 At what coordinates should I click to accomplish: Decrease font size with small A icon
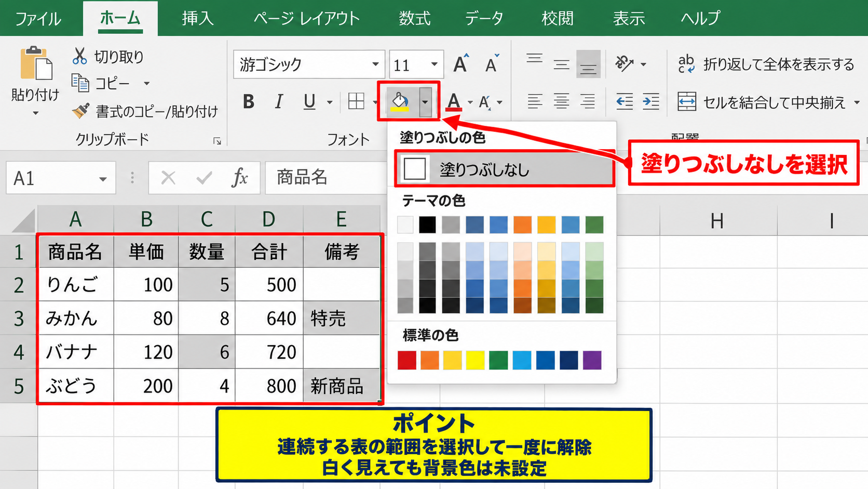pos(492,64)
